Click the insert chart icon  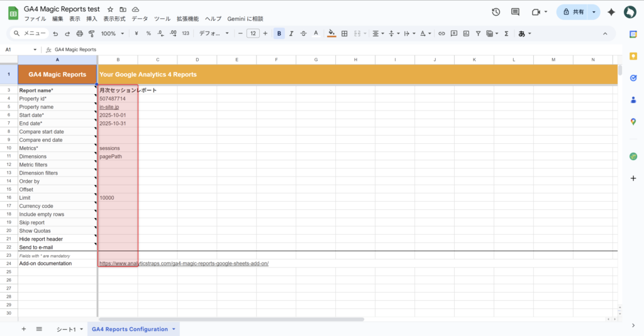pyautogui.click(x=465, y=33)
